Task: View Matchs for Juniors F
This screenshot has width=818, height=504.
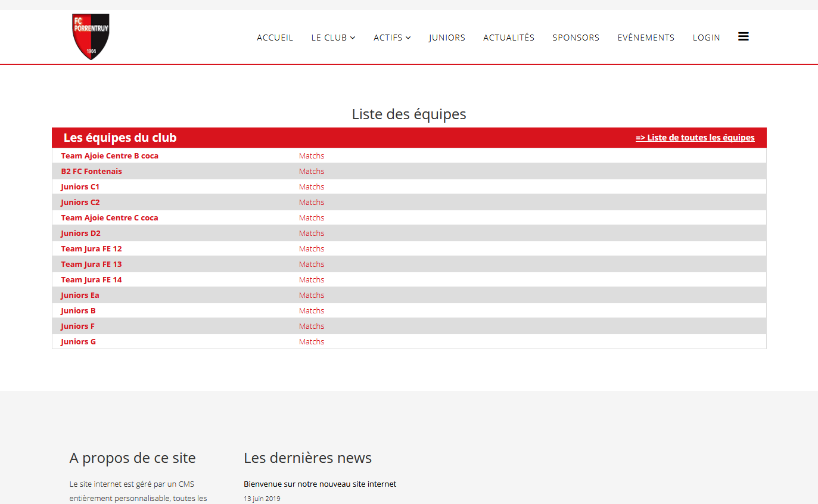Action: click(x=312, y=326)
